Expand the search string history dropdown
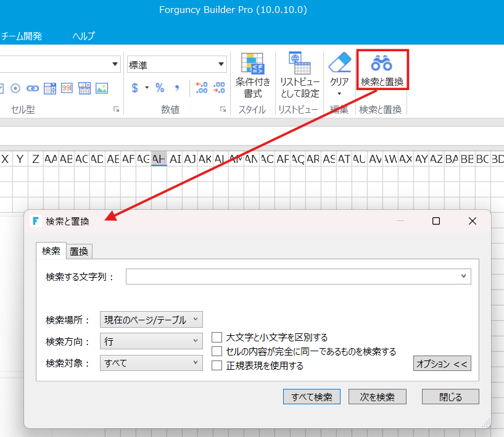This screenshot has height=437, width=504. [x=463, y=277]
